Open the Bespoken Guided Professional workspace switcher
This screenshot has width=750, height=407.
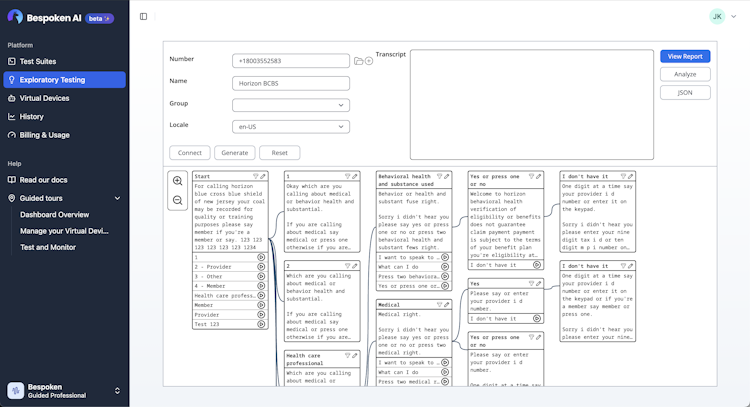pyautogui.click(x=64, y=391)
